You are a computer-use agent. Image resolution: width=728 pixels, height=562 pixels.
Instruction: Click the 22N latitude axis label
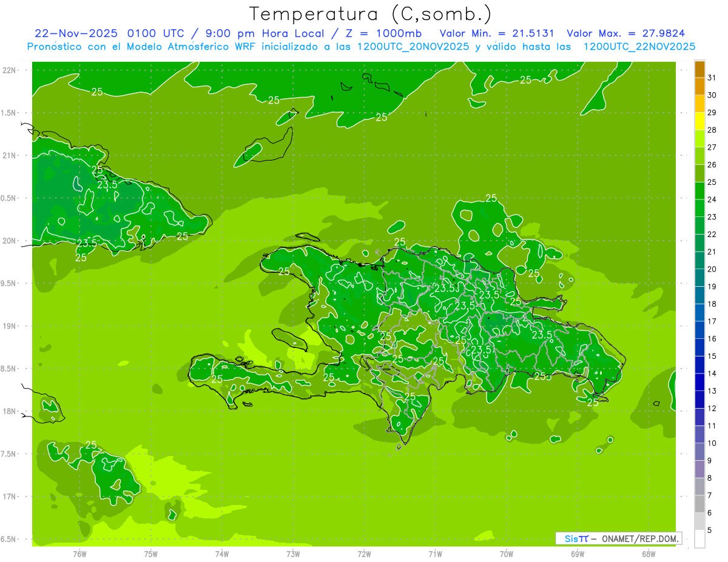(x=10, y=70)
